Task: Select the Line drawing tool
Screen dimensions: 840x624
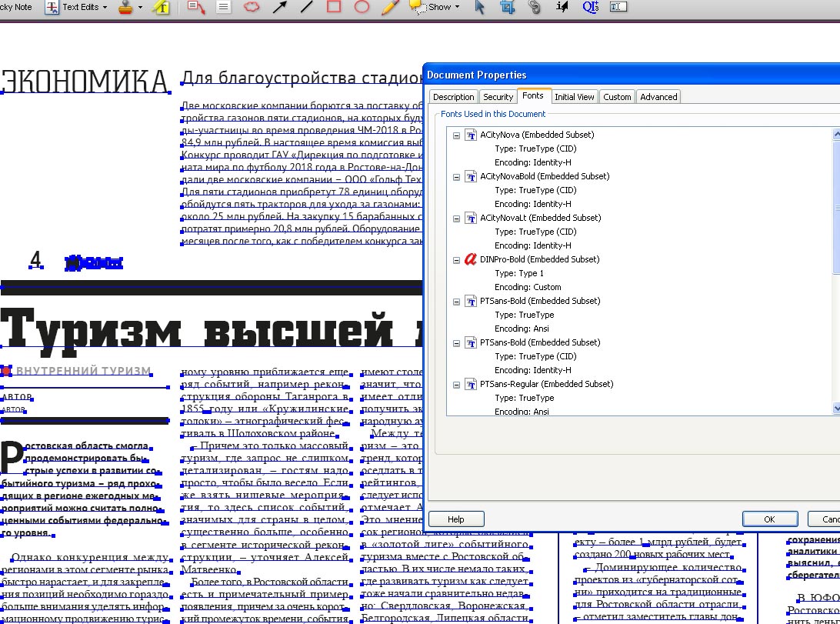Action: pos(306,7)
